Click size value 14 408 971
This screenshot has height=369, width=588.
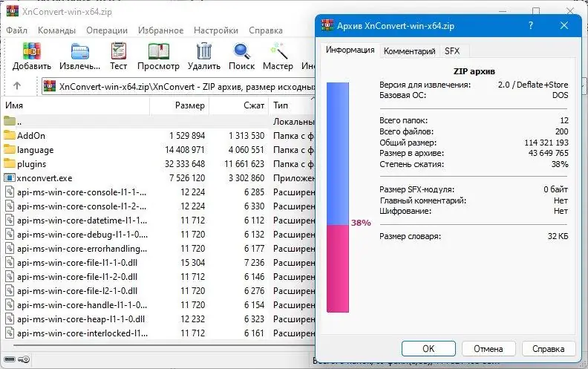(185, 150)
